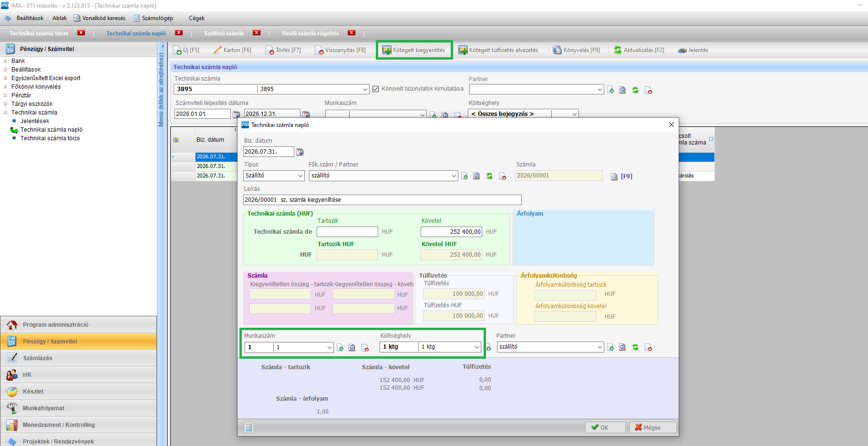This screenshot has width=868, height=446.
Task: Click the delete icon beside main form Partner
Action: pos(648,90)
